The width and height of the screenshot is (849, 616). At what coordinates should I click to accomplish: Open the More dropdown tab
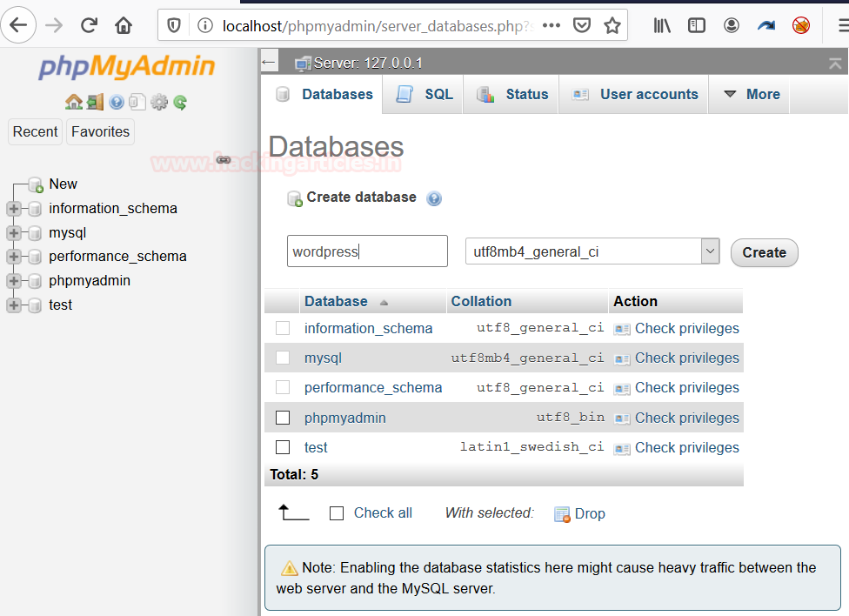(x=749, y=94)
